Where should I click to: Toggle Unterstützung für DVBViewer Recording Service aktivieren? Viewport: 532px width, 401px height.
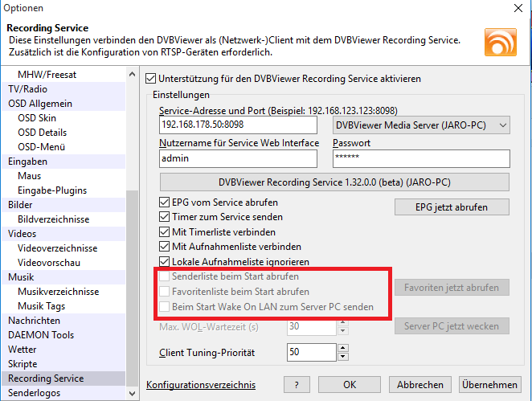tap(150, 79)
